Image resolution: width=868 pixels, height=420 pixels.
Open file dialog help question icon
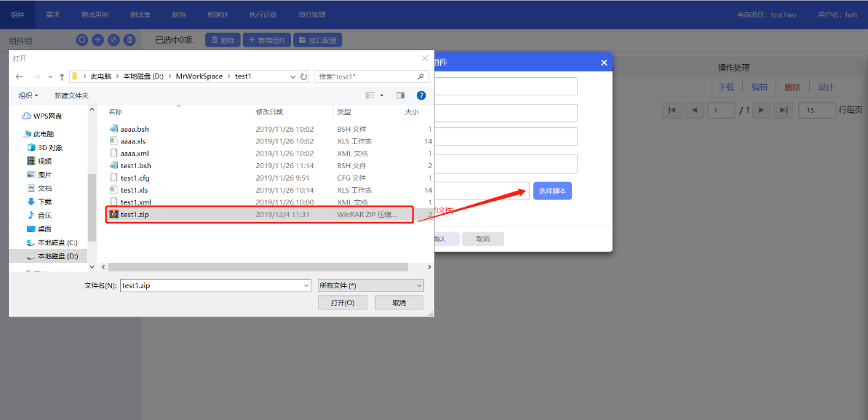point(421,95)
